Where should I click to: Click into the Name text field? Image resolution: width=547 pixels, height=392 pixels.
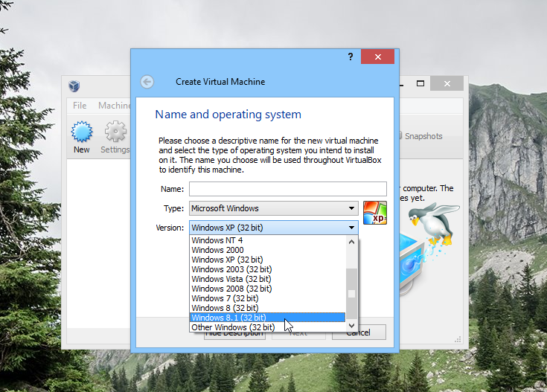288,189
